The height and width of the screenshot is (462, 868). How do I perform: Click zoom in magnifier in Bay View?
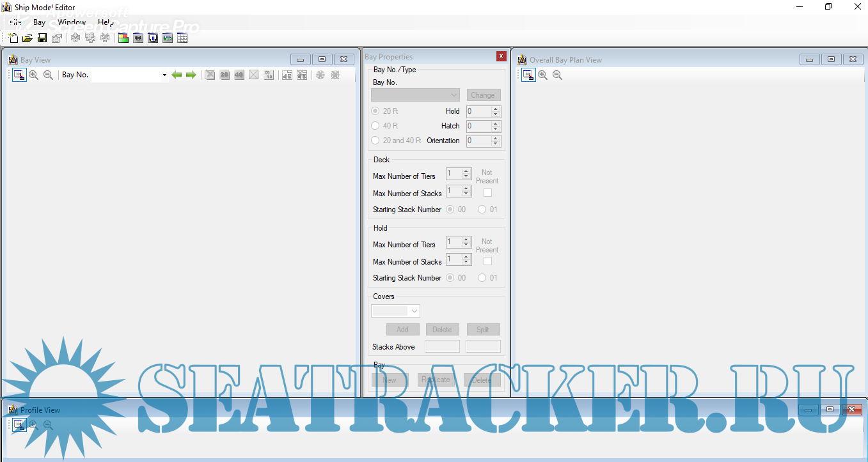click(33, 75)
